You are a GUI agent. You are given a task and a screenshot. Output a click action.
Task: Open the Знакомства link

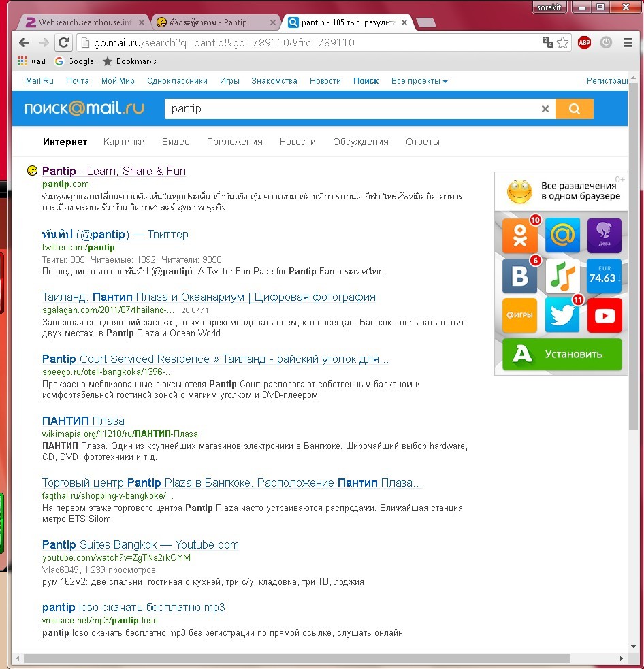[x=274, y=81]
